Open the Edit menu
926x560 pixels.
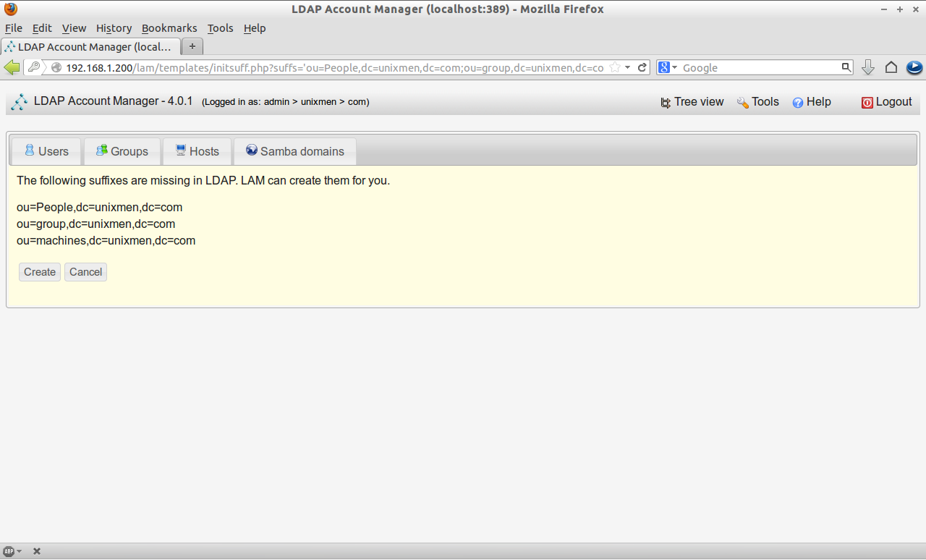(x=42, y=28)
